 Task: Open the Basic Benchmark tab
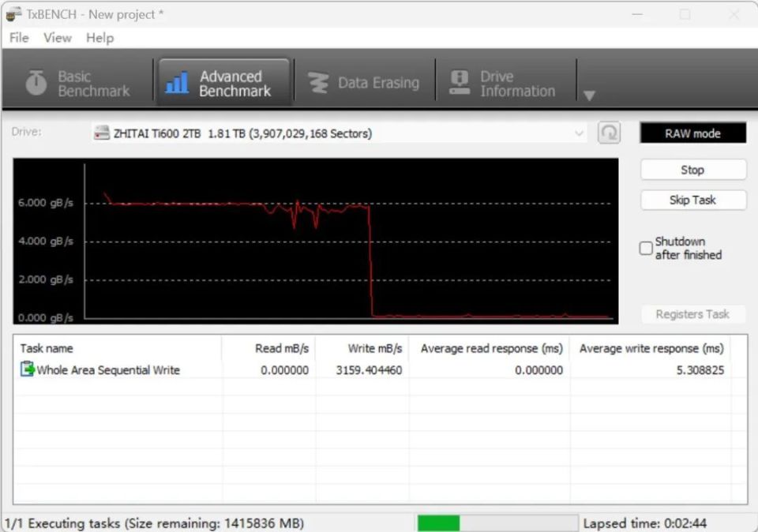[x=77, y=83]
